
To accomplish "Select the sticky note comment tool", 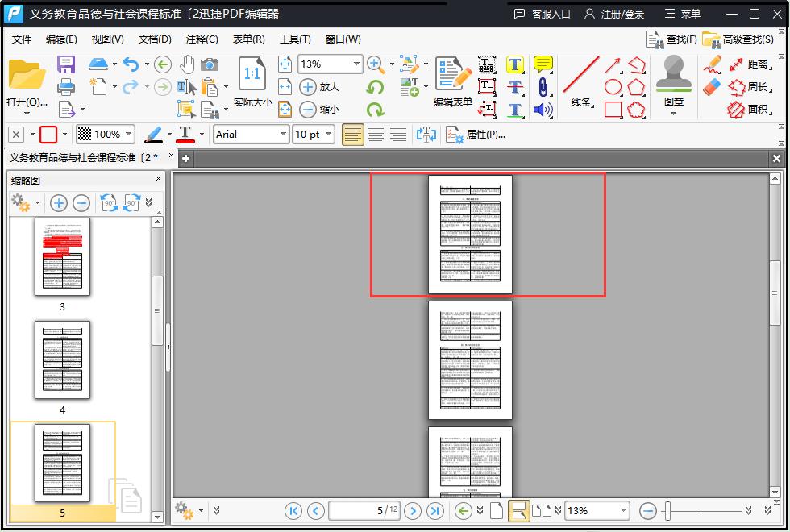I will click(x=543, y=64).
